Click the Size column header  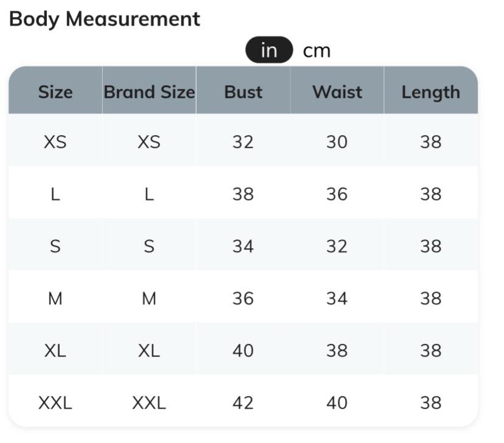click(55, 92)
